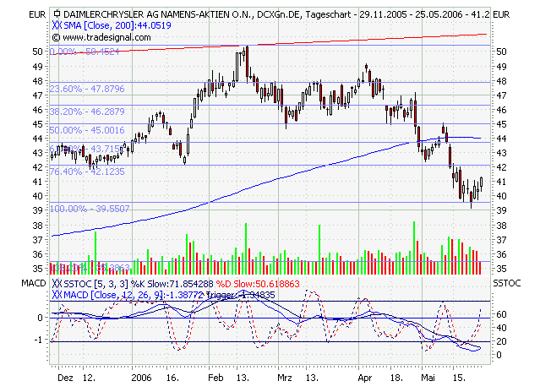Click the candlestick icon before DAIMLERCHRYSLER title
This screenshot has height=392, width=540.
[x=57, y=14]
